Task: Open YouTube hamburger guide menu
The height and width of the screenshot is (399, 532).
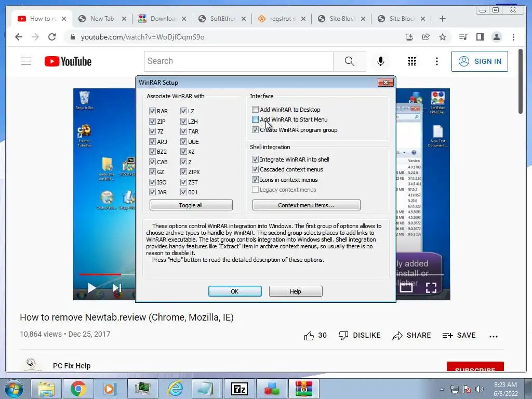Action: [26, 61]
